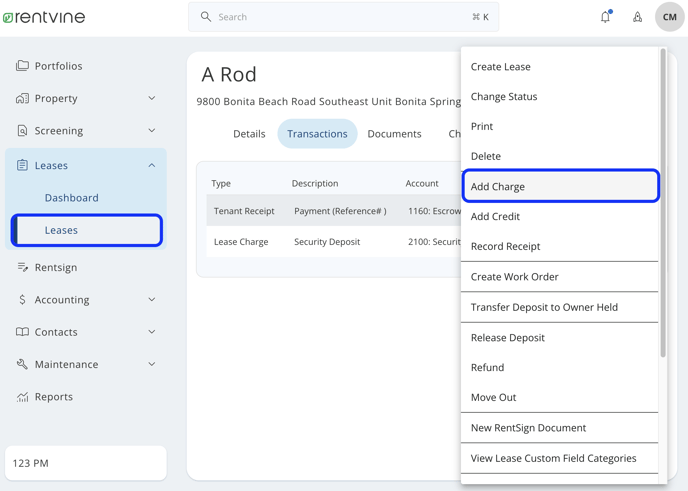Collapse the Leases sidebar section
Screen dimensions: 688x491
point(152,165)
